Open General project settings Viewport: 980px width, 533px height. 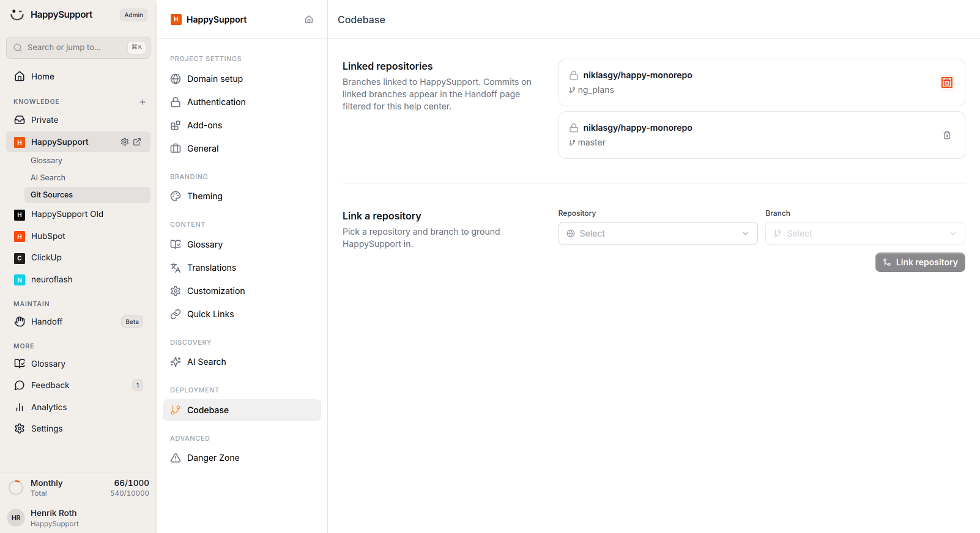(x=242, y=149)
